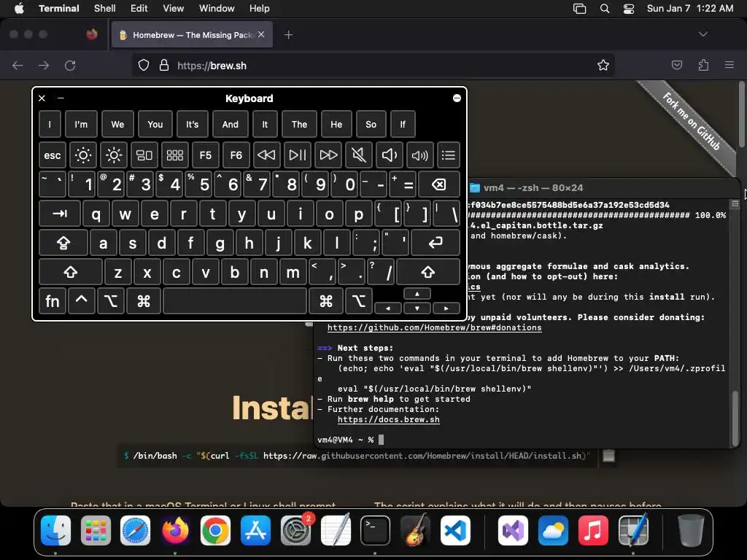This screenshot has height=560, width=747.
Task: Open the Apple menu
Action: [x=19, y=9]
